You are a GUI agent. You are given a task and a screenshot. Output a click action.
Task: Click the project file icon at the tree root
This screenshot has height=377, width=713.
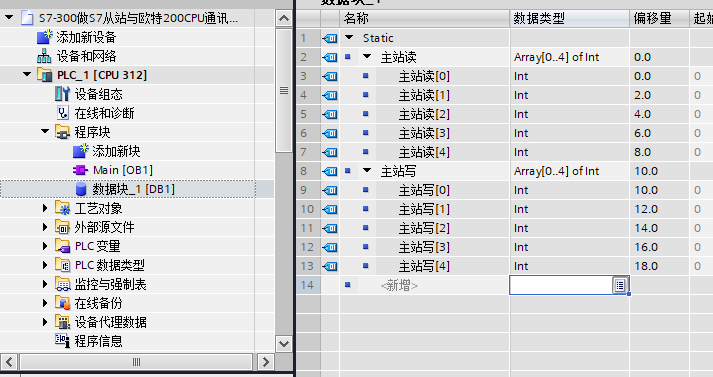tap(27, 18)
